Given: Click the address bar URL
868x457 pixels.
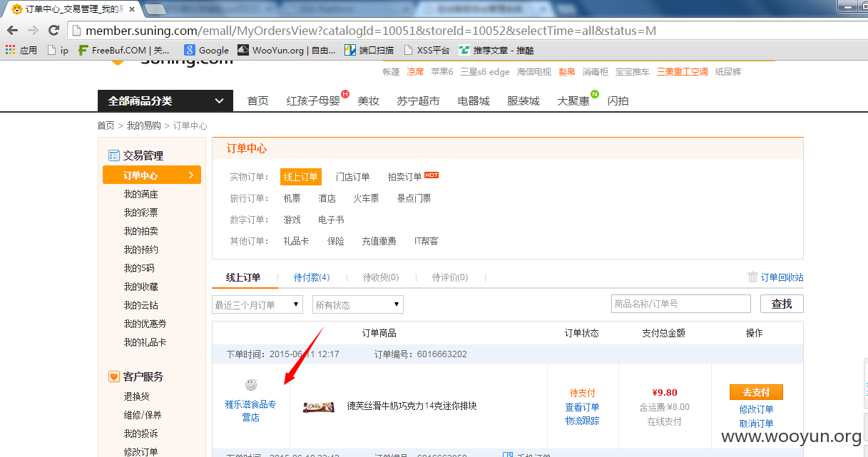Looking at the screenshot, I should [371, 31].
